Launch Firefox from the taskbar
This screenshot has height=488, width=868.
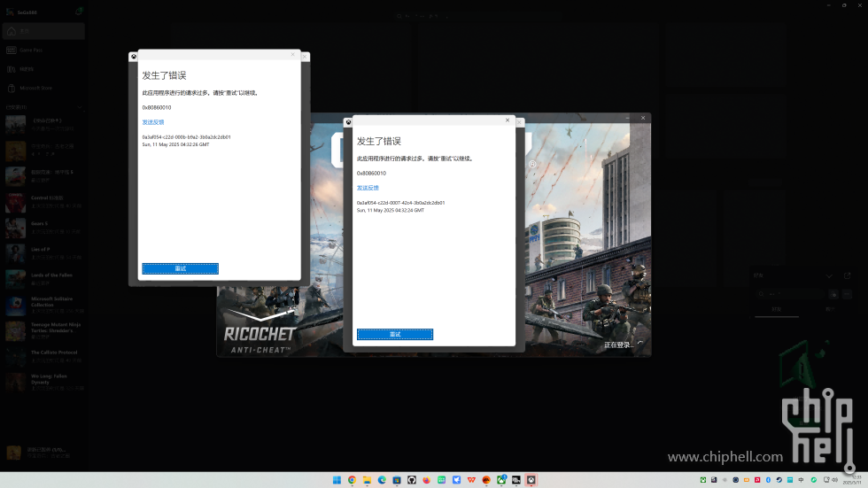tap(426, 480)
